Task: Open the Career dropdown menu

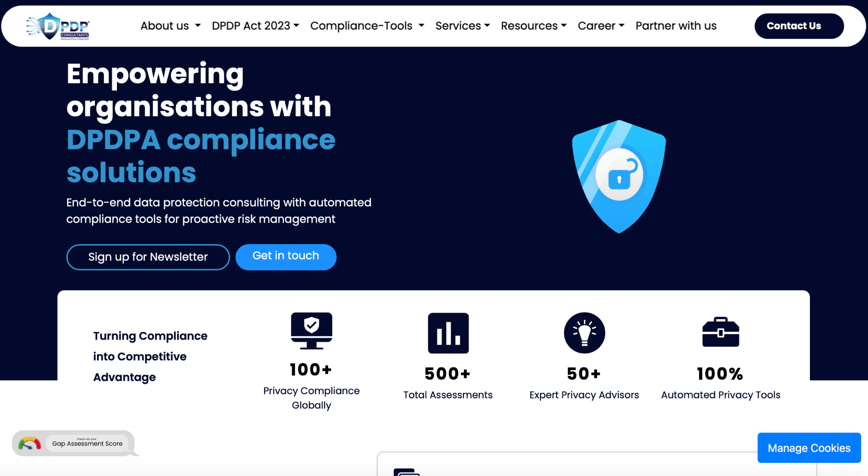Action: pyautogui.click(x=601, y=26)
